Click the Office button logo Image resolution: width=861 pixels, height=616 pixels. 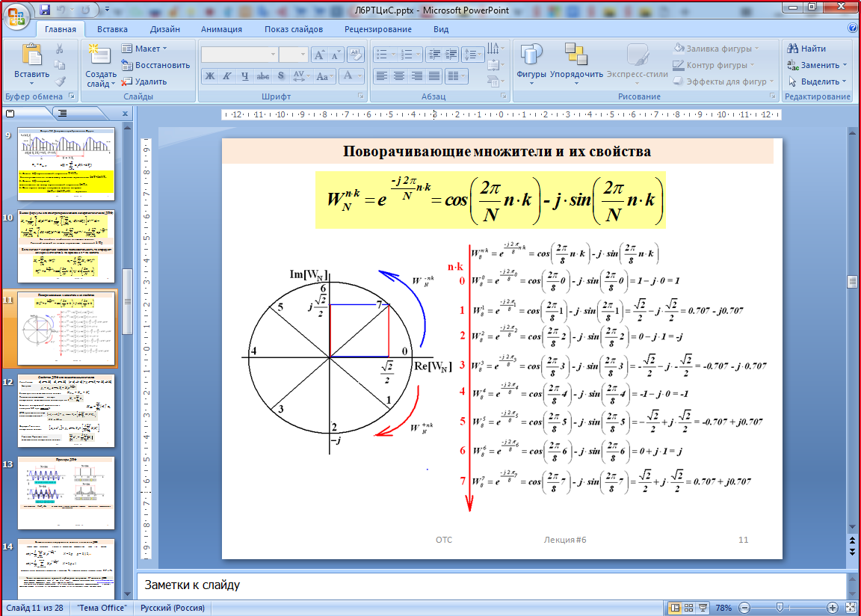coord(16,16)
